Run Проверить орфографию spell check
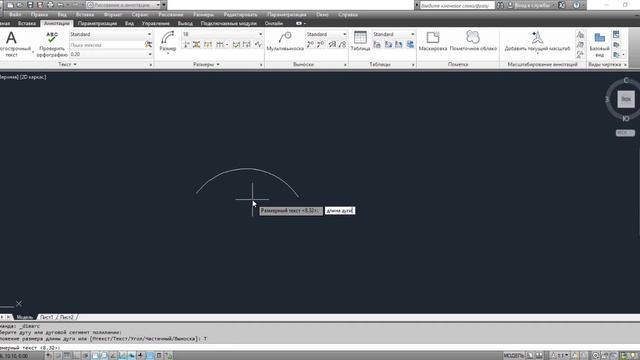640x360 pixels. (52, 44)
